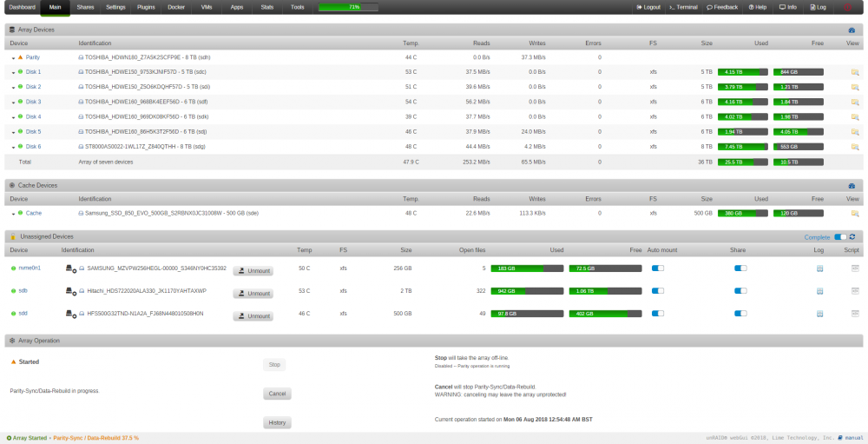
Task: Expand the Disk 3 dropdown arrow
Action: pos(13,103)
